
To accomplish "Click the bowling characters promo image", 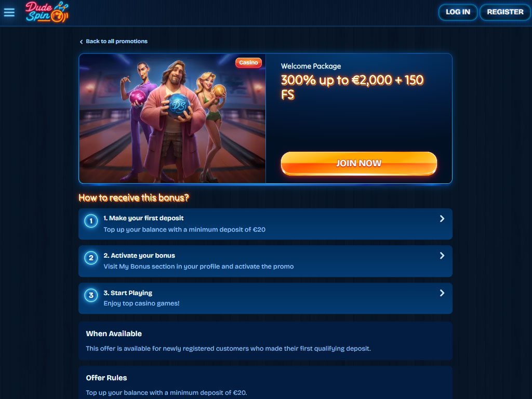I will click(x=172, y=118).
